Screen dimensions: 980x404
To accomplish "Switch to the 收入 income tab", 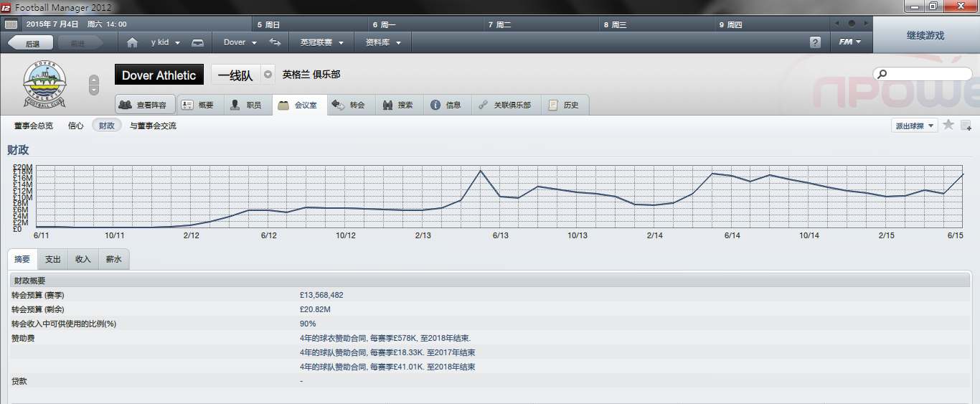I will 83,259.
